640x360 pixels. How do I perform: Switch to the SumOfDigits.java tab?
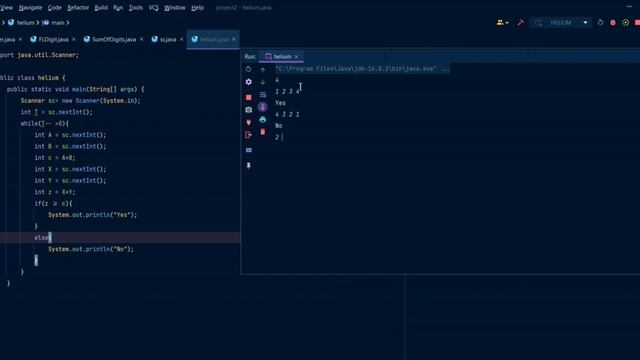pos(113,40)
